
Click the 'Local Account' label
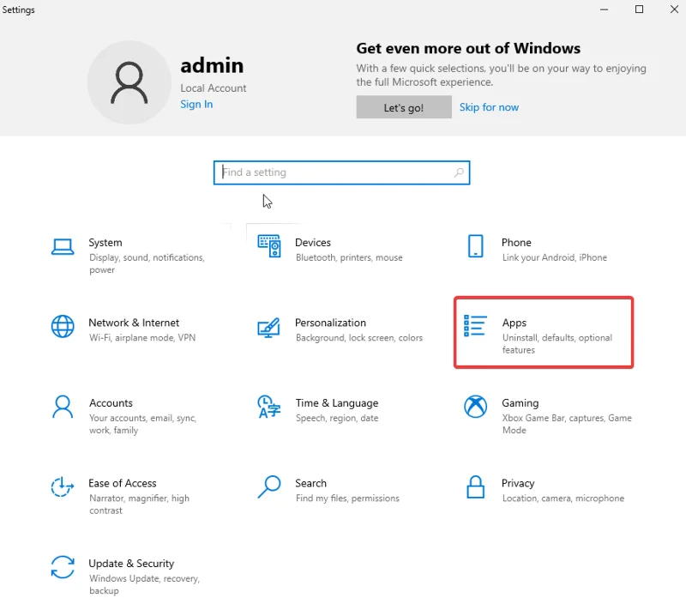(x=213, y=88)
